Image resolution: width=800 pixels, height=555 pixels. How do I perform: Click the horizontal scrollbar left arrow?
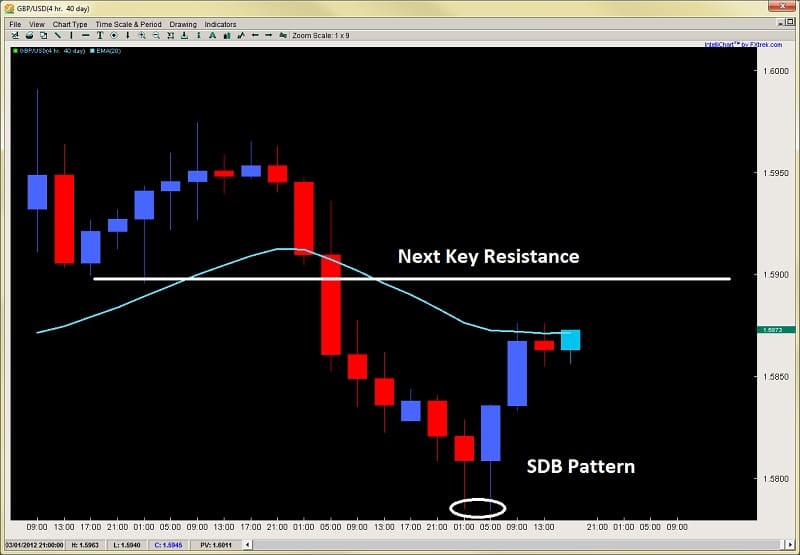[247, 545]
